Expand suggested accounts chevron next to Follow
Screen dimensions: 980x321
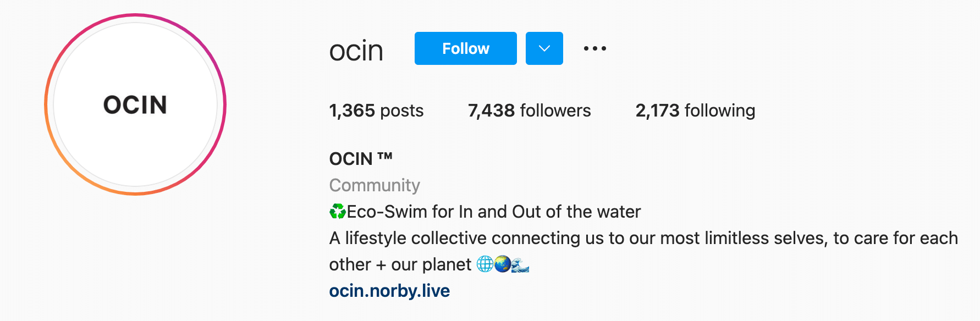(544, 48)
